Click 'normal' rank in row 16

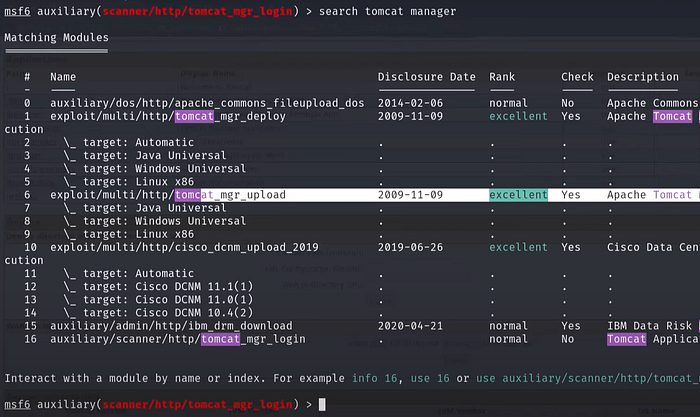pos(508,339)
